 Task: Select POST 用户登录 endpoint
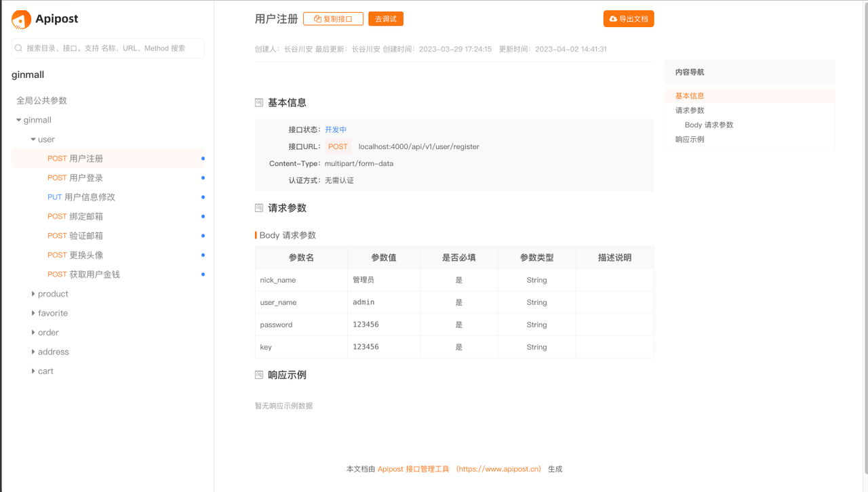[x=108, y=178]
